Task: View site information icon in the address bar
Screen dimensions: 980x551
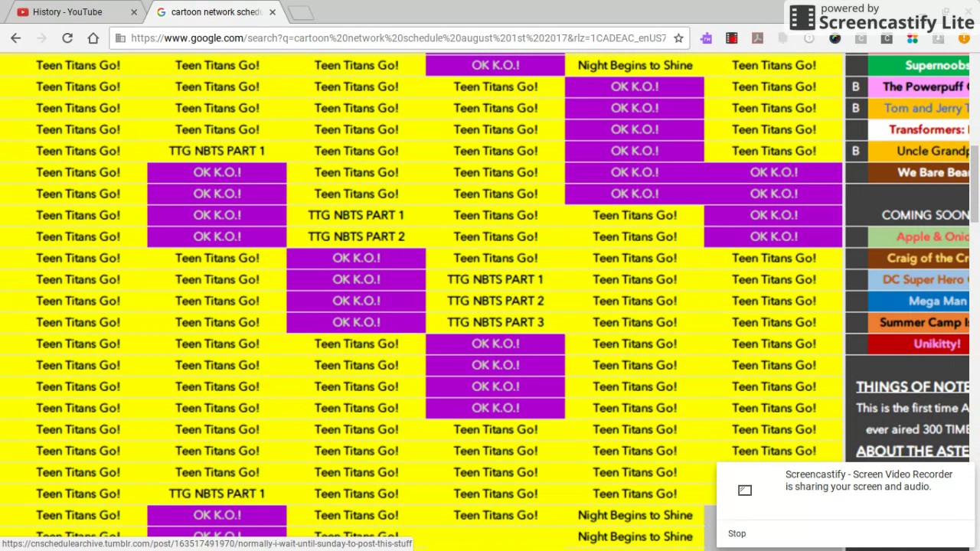Action: tap(119, 38)
